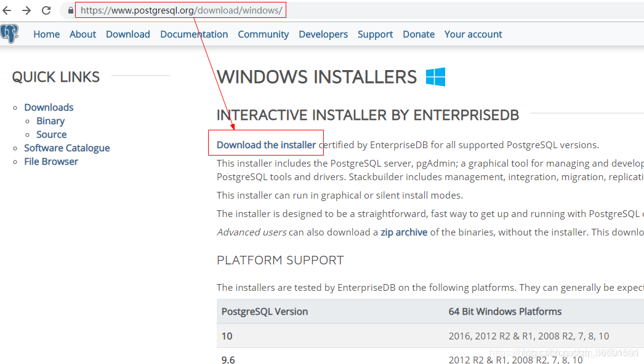
Task: Open the File Browser link
Action: tap(51, 161)
